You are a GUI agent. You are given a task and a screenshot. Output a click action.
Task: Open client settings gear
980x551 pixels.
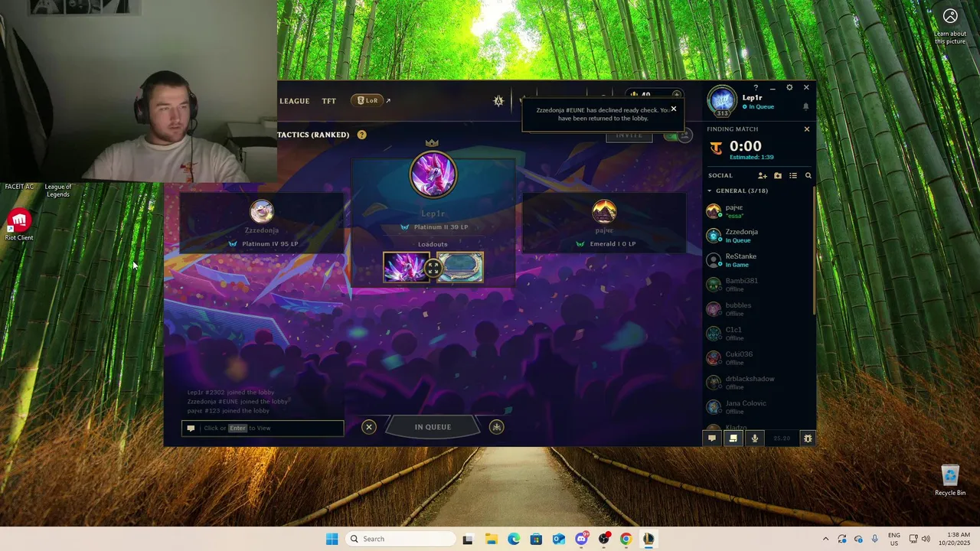[789, 88]
